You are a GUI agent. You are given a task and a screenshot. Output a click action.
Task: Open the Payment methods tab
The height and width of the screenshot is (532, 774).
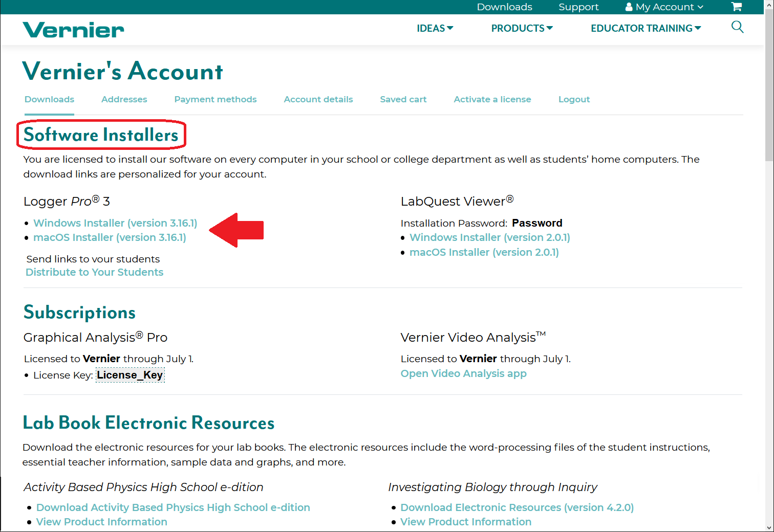tap(215, 99)
